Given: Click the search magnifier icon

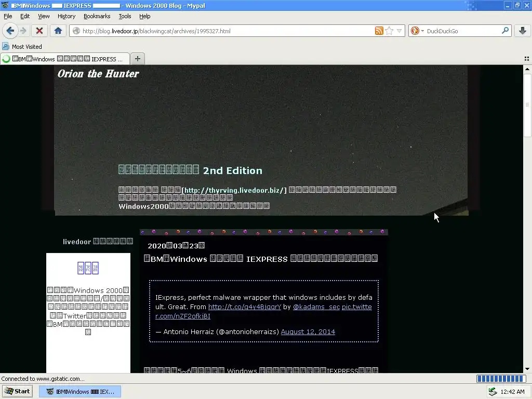Looking at the screenshot, I should 505,31.
